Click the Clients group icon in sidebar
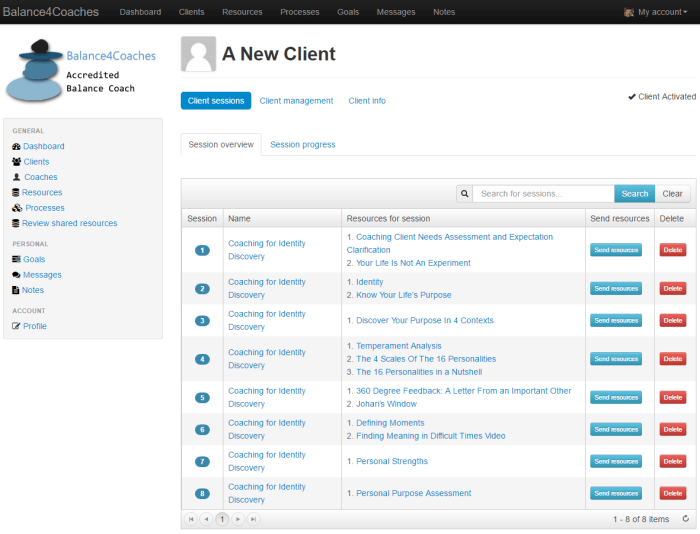 tap(17, 162)
